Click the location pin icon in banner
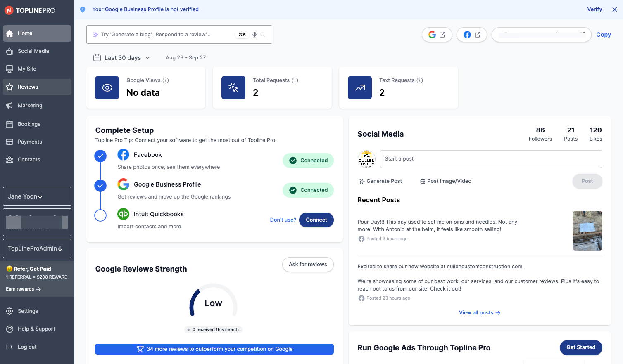623x364 pixels. click(83, 9)
